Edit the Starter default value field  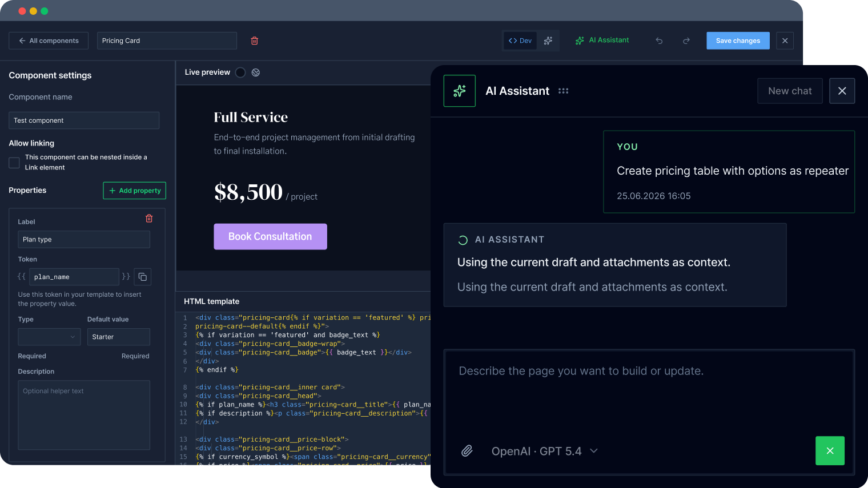[x=119, y=337]
